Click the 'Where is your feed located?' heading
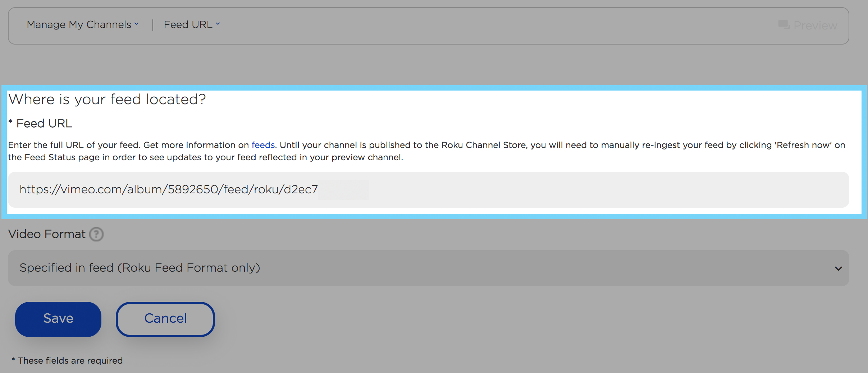 107,100
